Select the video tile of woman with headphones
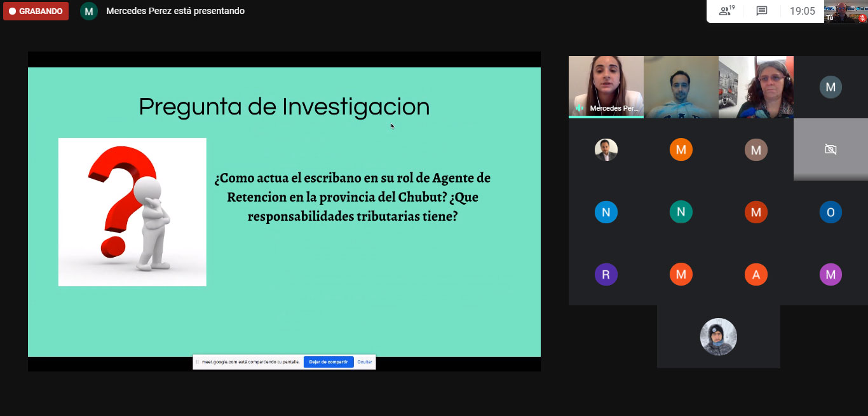Viewport: 868px width, 416px height. coord(756,86)
